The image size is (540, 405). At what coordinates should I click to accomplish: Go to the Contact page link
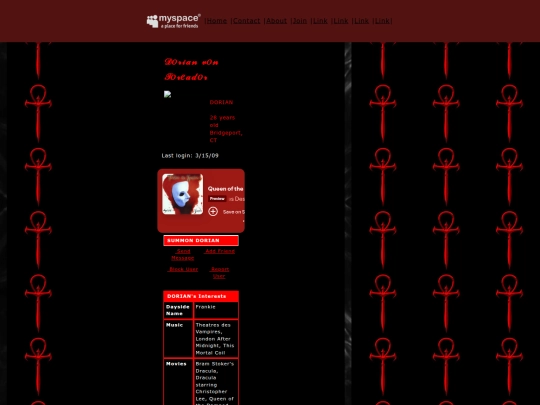(247, 21)
